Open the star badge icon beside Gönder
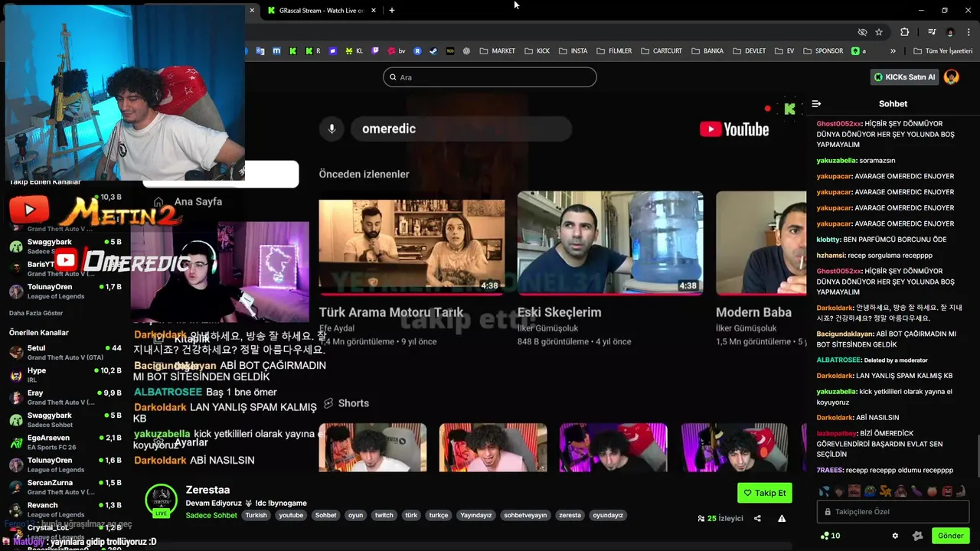Viewport: 980px width, 551px height. pyautogui.click(x=918, y=536)
